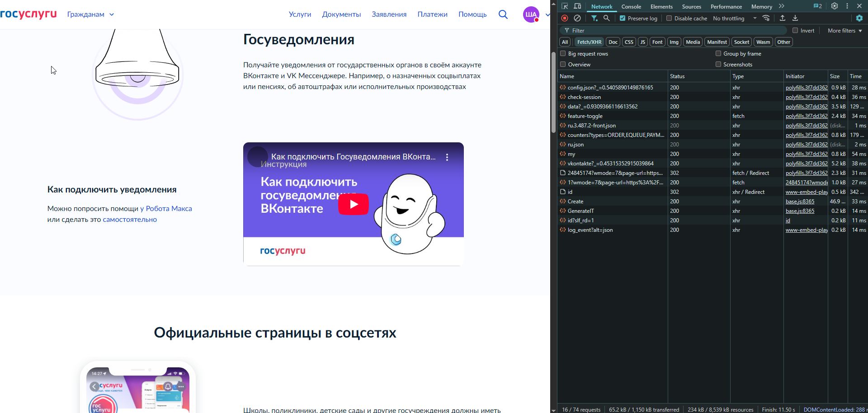Expand the Гражданам dropdown

[90, 14]
